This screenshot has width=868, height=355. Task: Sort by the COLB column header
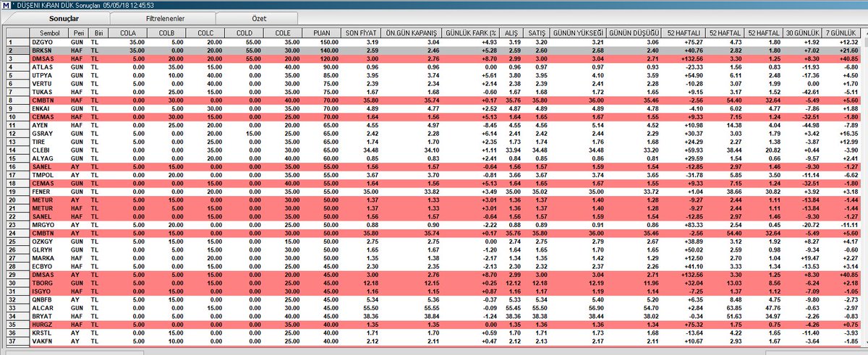[166, 33]
